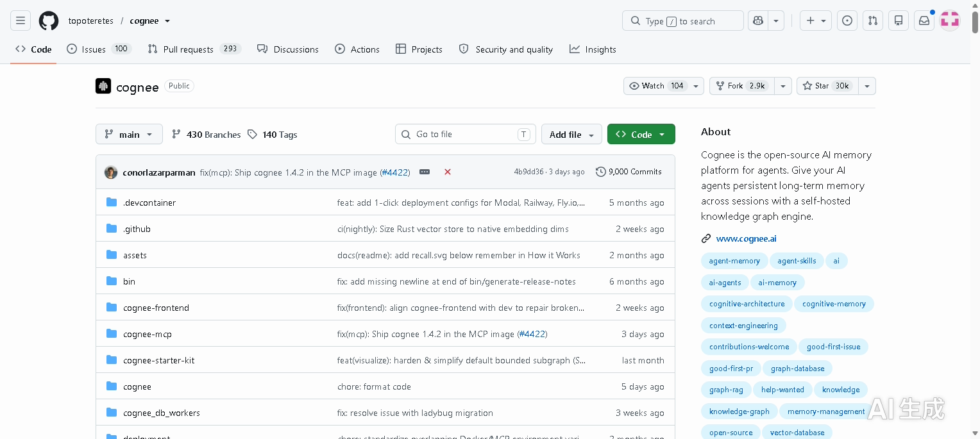Star the cognee repository
The image size is (980, 439).
tap(826, 86)
